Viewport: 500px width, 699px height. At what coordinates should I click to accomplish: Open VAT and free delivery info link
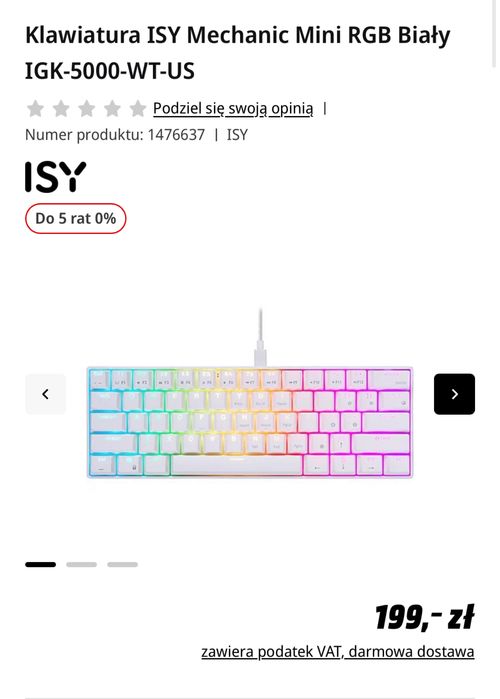tap(338, 652)
